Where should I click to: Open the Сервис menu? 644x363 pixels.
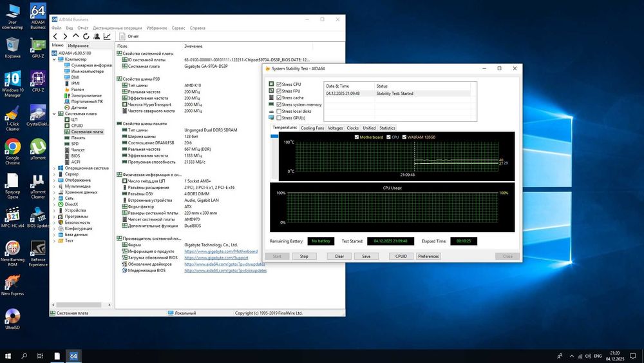[178, 28]
